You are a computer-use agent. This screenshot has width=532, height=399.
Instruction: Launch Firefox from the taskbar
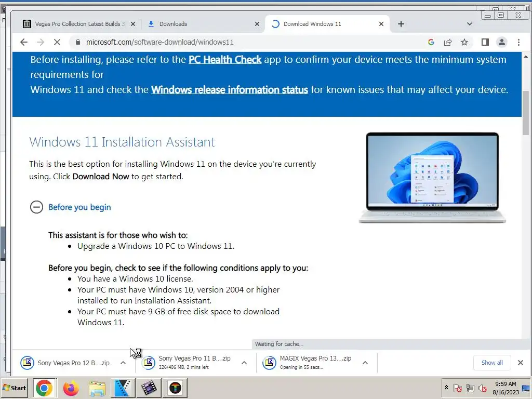pyautogui.click(x=71, y=388)
